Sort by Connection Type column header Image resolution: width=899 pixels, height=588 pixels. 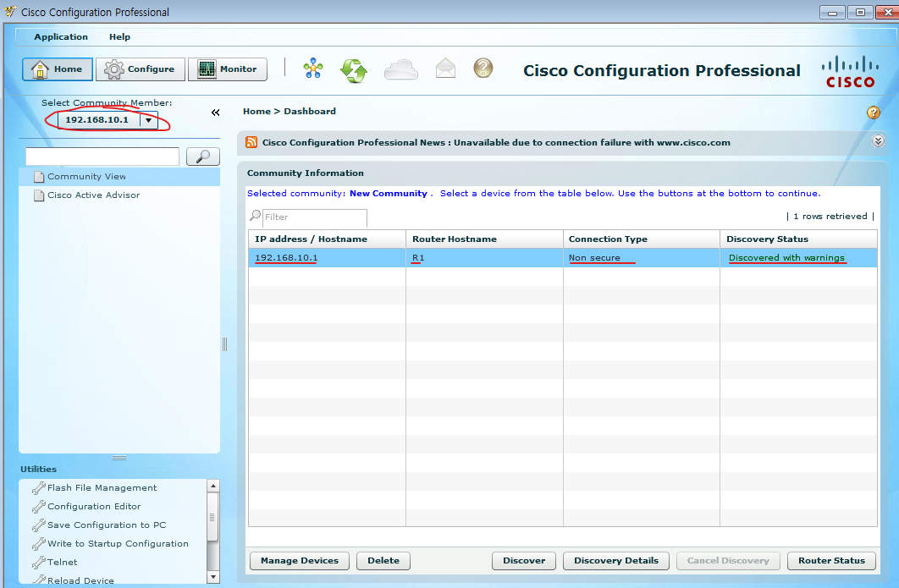[x=642, y=239]
